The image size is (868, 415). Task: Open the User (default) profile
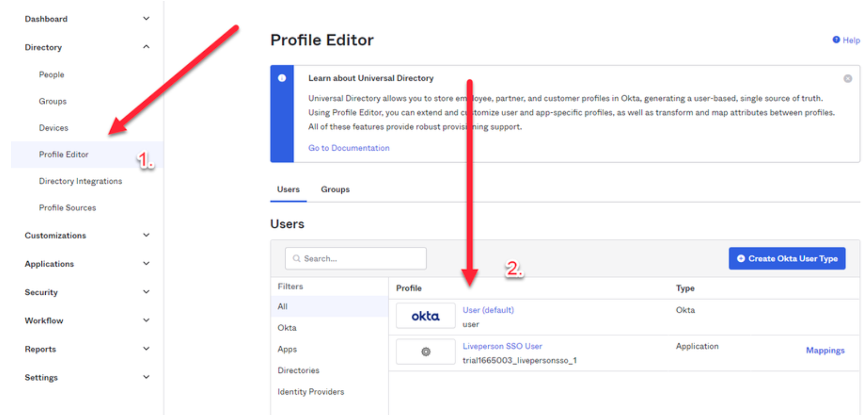coord(488,310)
